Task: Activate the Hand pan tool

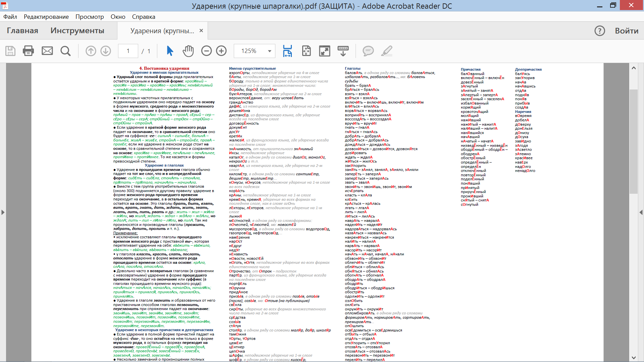Action: pyautogui.click(x=188, y=51)
